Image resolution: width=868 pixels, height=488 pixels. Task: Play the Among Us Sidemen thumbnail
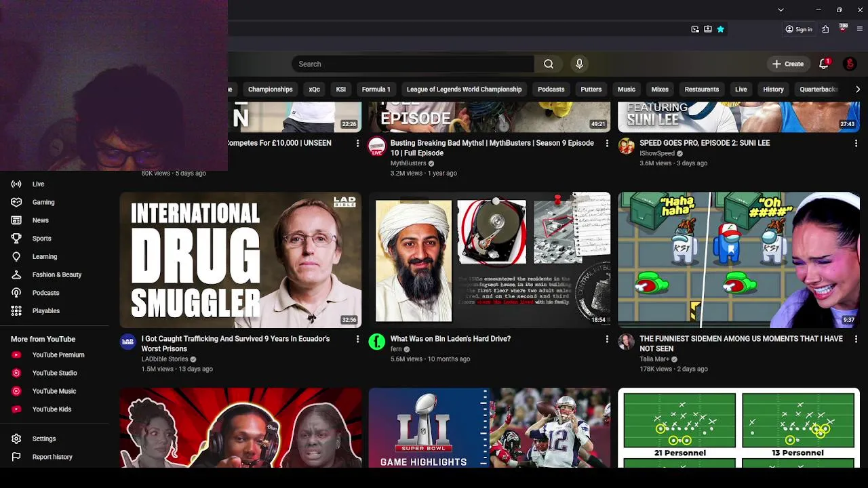click(x=738, y=260)
